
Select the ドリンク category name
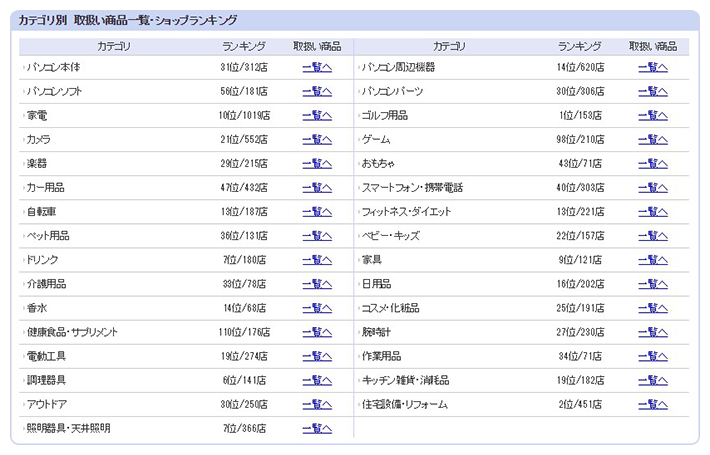click(x=43, y=260)
